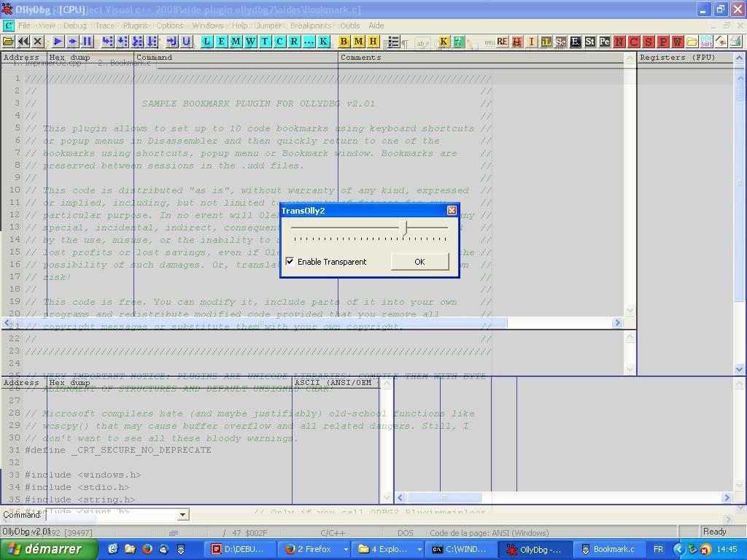
Task: Click the dark St toolbar icon
Action: [x=589, y=42]
